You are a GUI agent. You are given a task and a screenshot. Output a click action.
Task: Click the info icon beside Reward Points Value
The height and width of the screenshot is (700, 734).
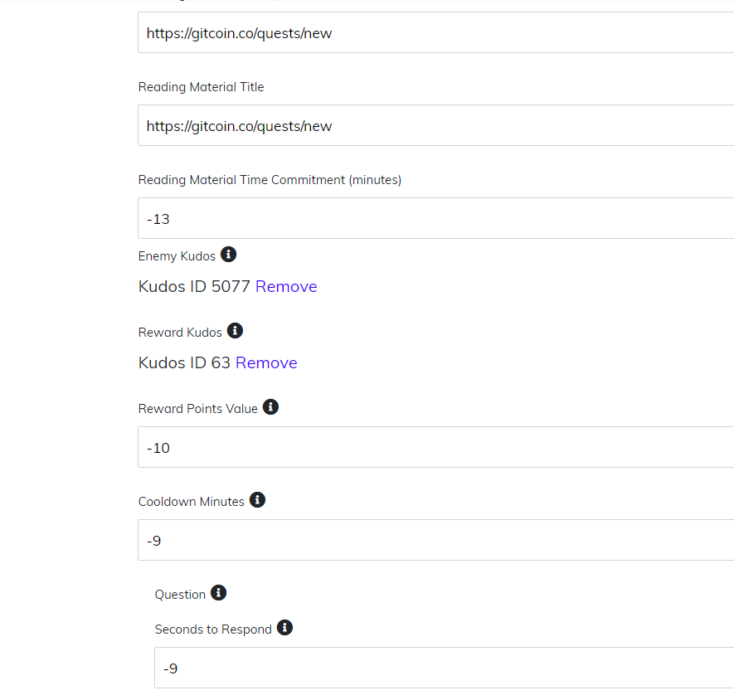pyautogui.click(x=270, y=406)
